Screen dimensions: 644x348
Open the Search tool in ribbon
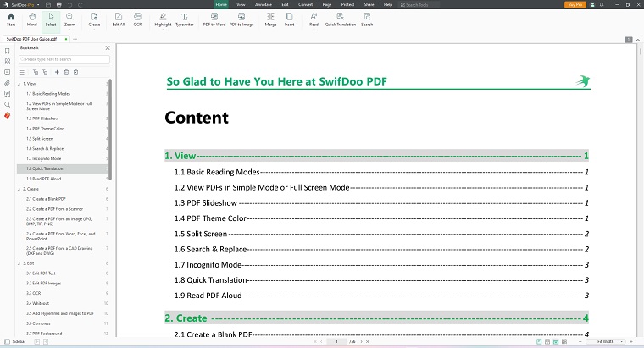[x=367, y=19]
